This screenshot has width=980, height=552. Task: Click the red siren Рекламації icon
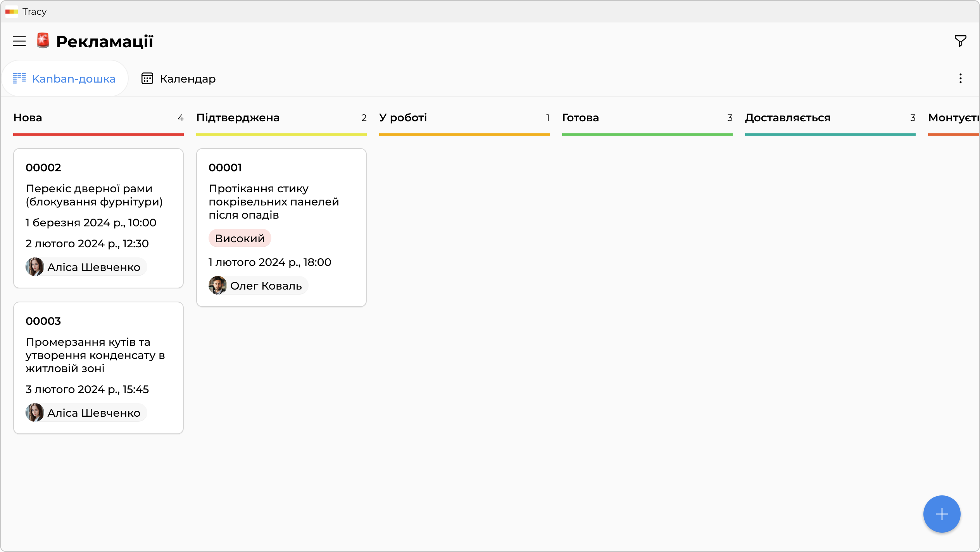tap(43, 41)
